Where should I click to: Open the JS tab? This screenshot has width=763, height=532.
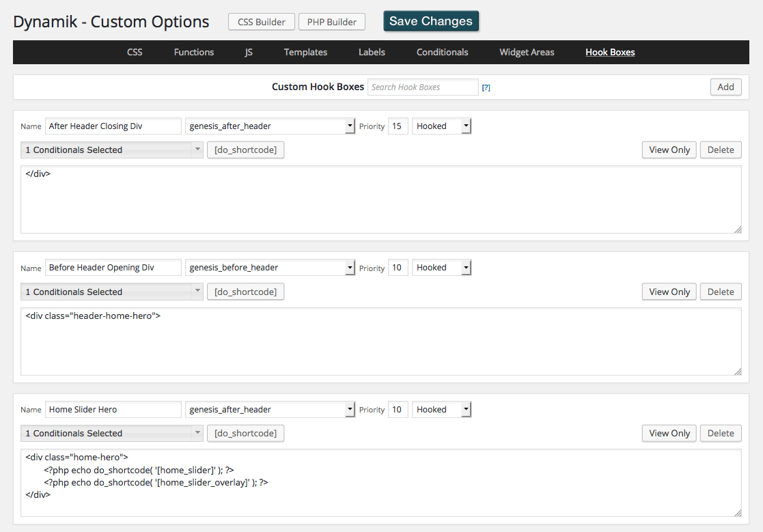click(249, 52)
